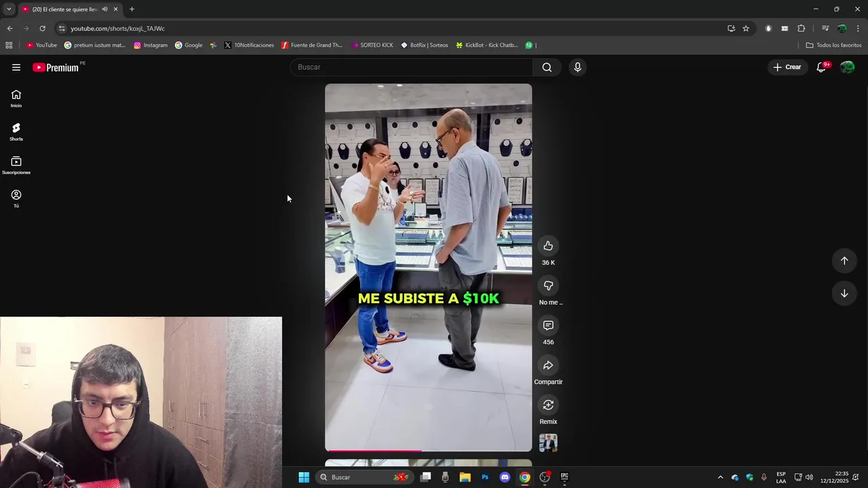Open the YouTube guide hamburger menu
The width and height of the screenshot is (868, 488).
point(16,67)
